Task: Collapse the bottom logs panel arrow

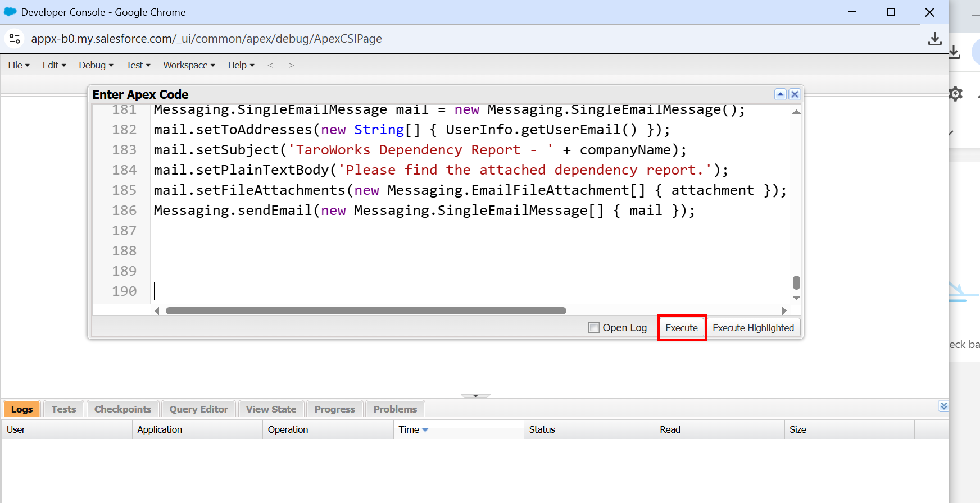Action: click(x=943, y=406)
